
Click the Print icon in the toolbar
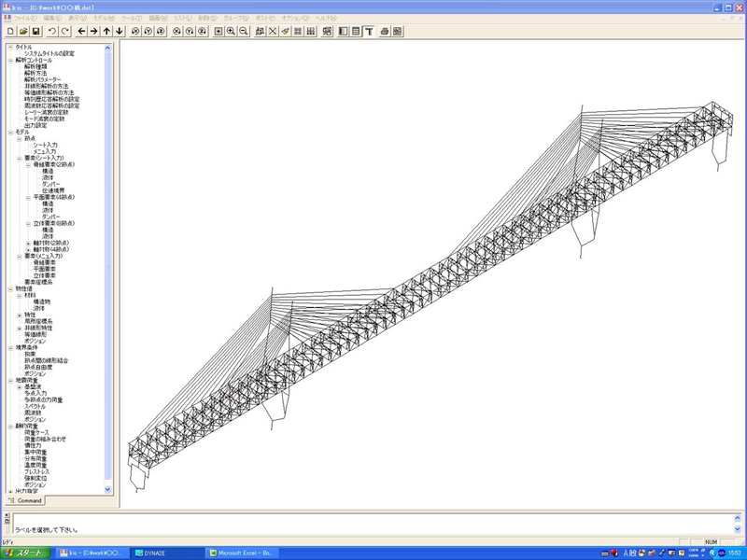pos(384,31)
